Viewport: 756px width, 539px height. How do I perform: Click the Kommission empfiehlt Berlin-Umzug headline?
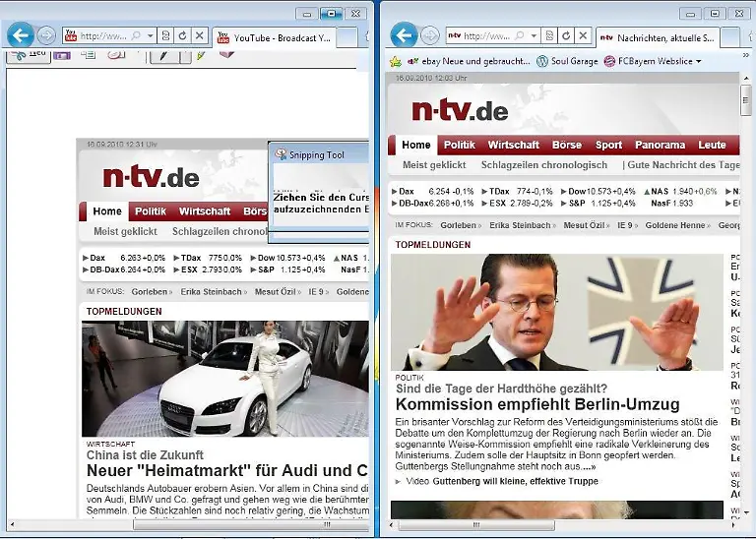537,404
